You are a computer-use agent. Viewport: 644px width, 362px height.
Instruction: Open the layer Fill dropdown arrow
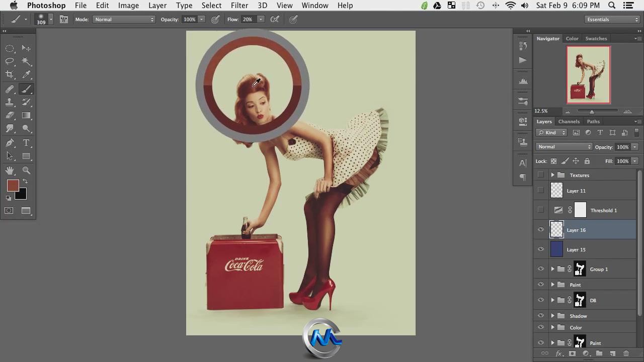635,161
